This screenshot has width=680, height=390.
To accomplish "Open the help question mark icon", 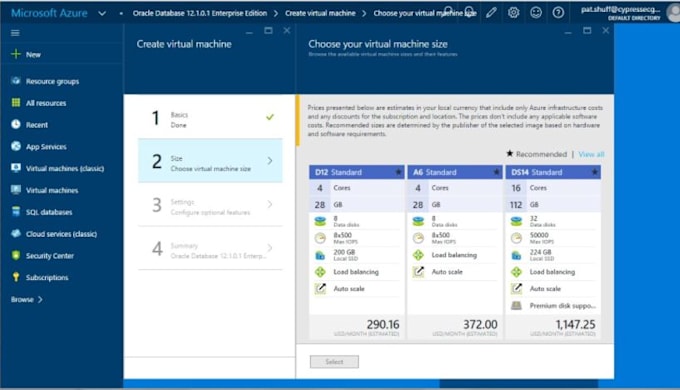I will coord(558,13).
